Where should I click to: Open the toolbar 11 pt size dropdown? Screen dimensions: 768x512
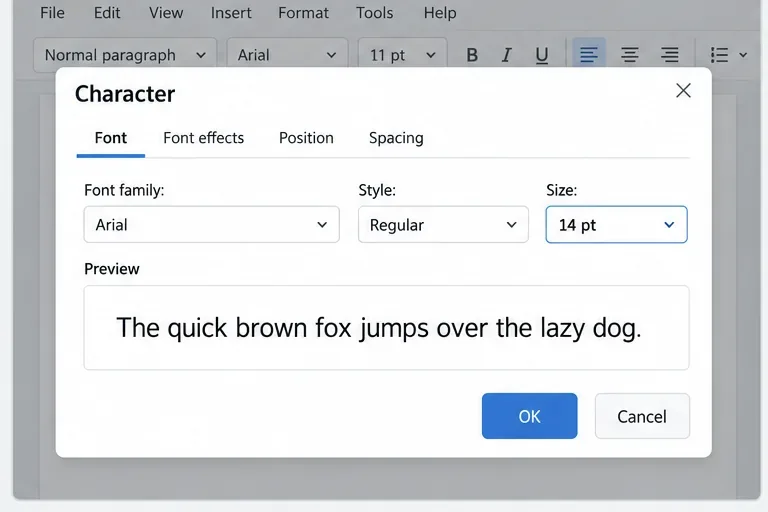403,55
